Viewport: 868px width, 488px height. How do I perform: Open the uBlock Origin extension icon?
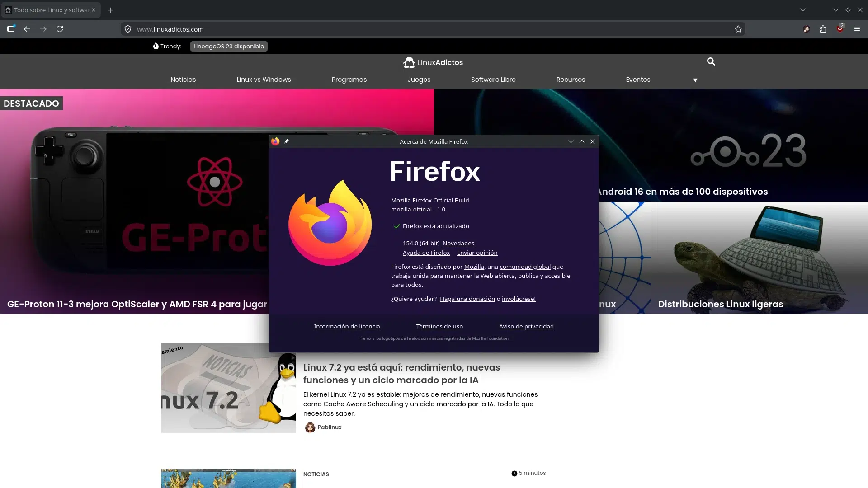coord(840,29)
